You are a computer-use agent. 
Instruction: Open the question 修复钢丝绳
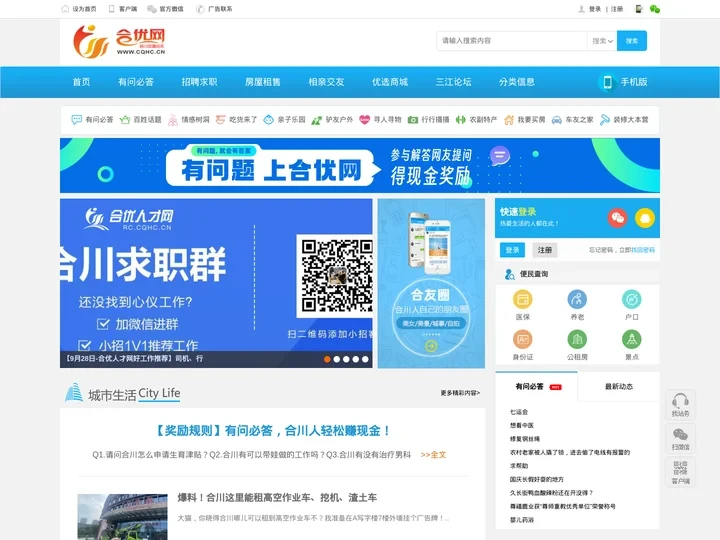pos(524,439)
